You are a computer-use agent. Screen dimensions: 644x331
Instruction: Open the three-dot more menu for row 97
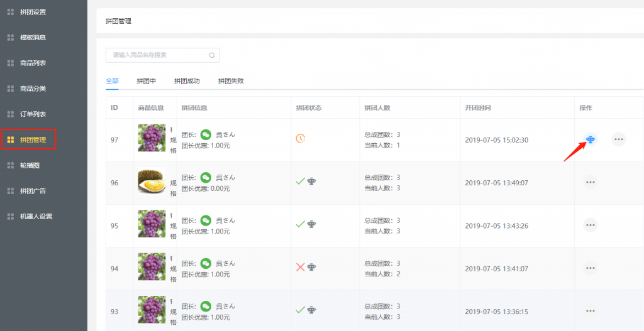point(619,139)
